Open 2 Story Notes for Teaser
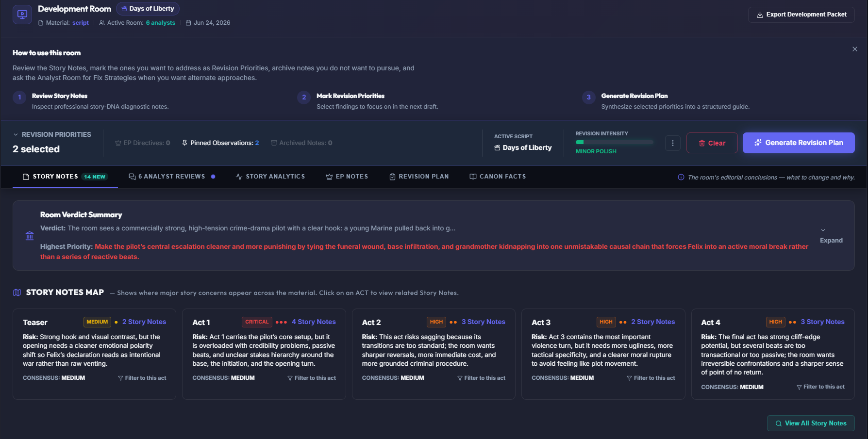The height and width of the screenshot is (439, 868). point(144,322)
